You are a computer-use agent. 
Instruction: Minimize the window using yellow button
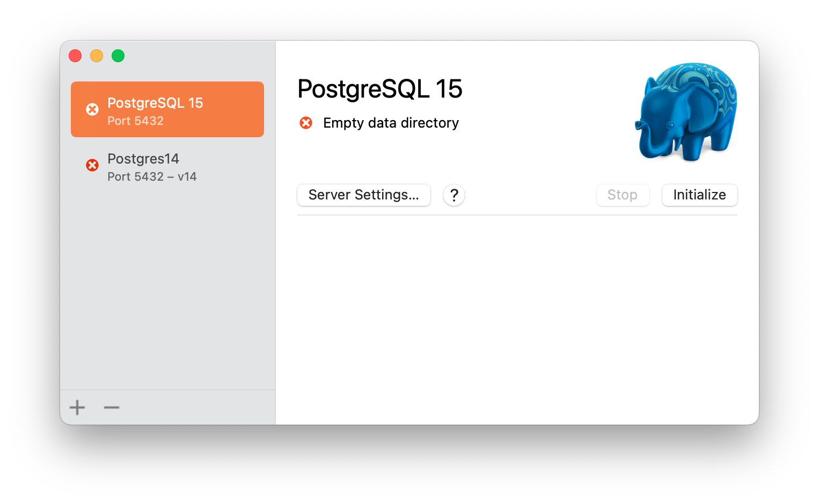click(x=97, y=56)
